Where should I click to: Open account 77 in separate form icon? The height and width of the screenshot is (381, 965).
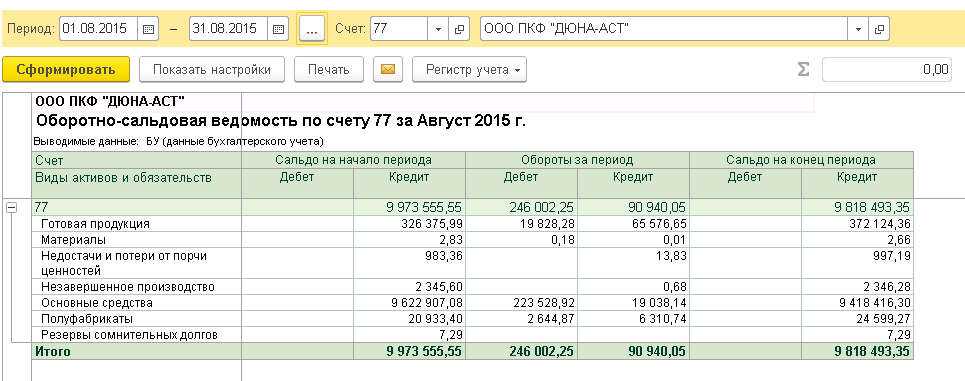pos(458,28)
